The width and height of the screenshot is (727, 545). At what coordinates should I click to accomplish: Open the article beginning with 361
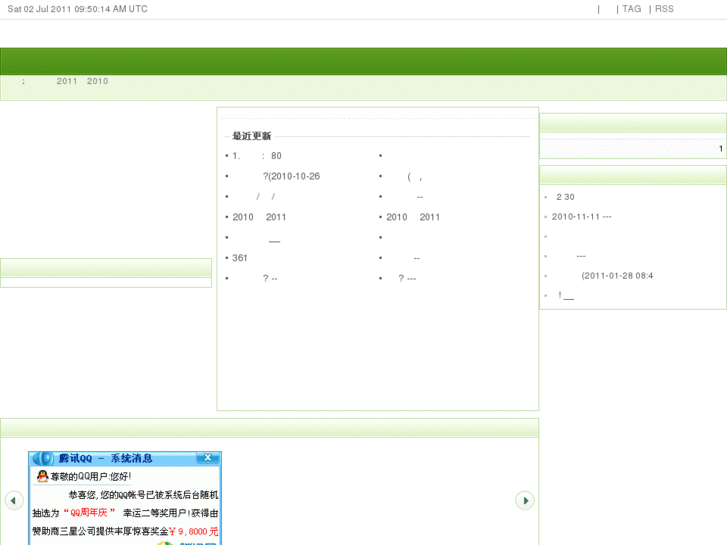tap(240, 258)
